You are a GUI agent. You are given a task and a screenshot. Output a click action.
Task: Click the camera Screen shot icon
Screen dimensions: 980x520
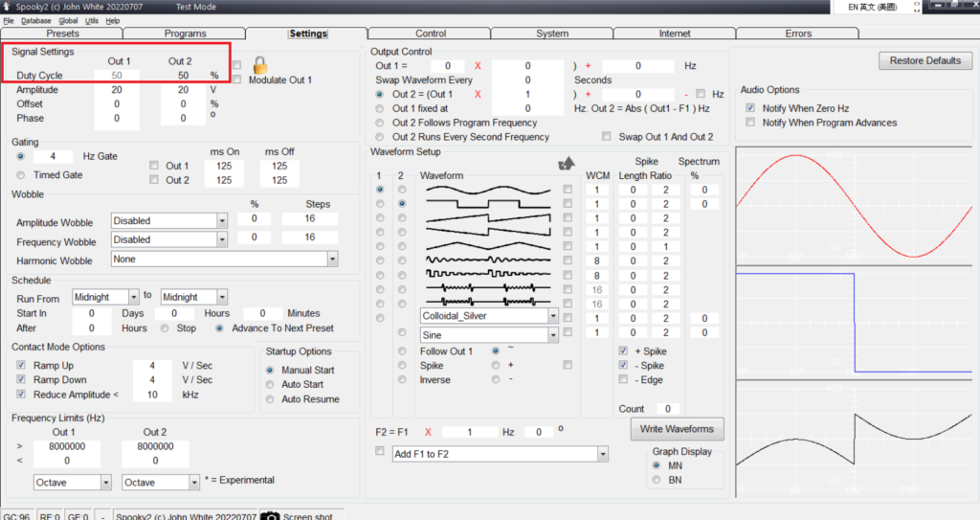[271, 516]
